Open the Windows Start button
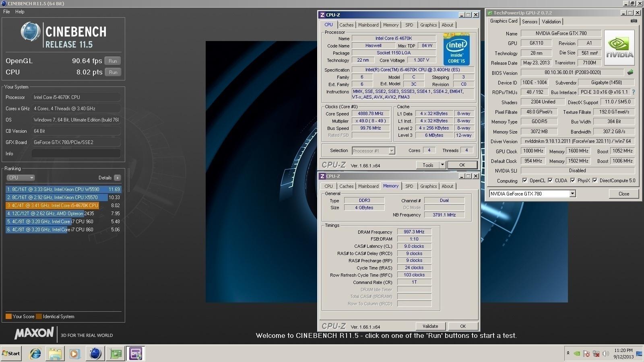644x362 pixels. coord(11,354)
